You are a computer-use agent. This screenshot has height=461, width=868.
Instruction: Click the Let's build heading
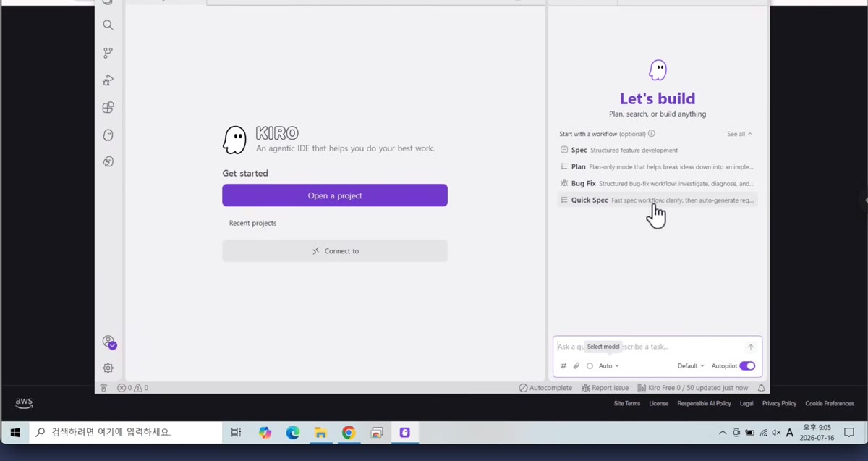pyautogui.click(x=658, y=98)
